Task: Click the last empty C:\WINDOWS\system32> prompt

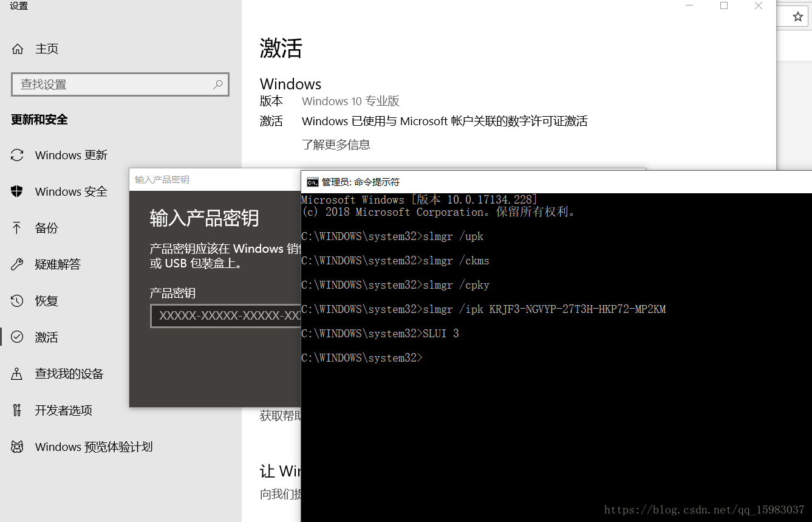Action: pyautogui.click(x=361, y=358)
